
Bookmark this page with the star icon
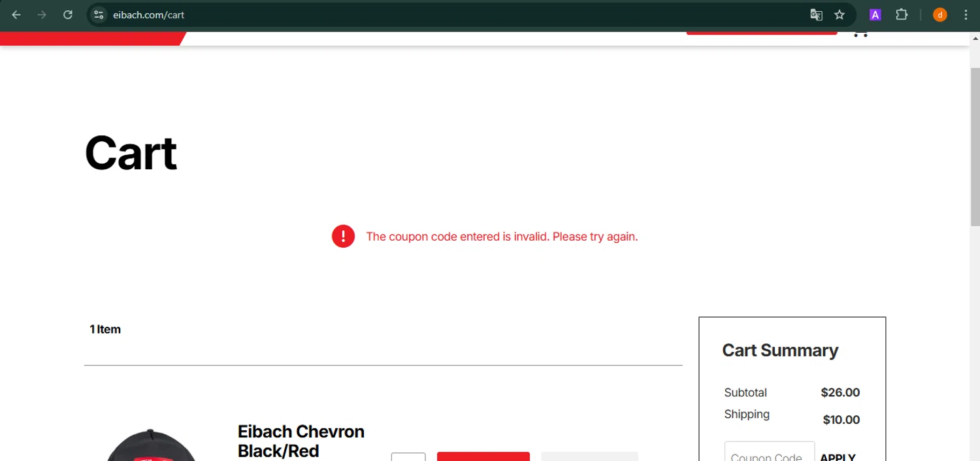point(840,14)
